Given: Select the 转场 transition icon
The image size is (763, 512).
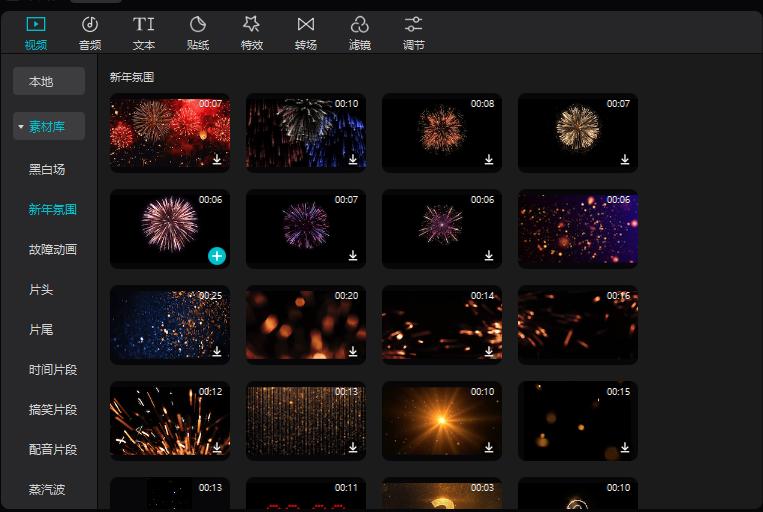Looking at the screenshot, I should click(306, 24).
